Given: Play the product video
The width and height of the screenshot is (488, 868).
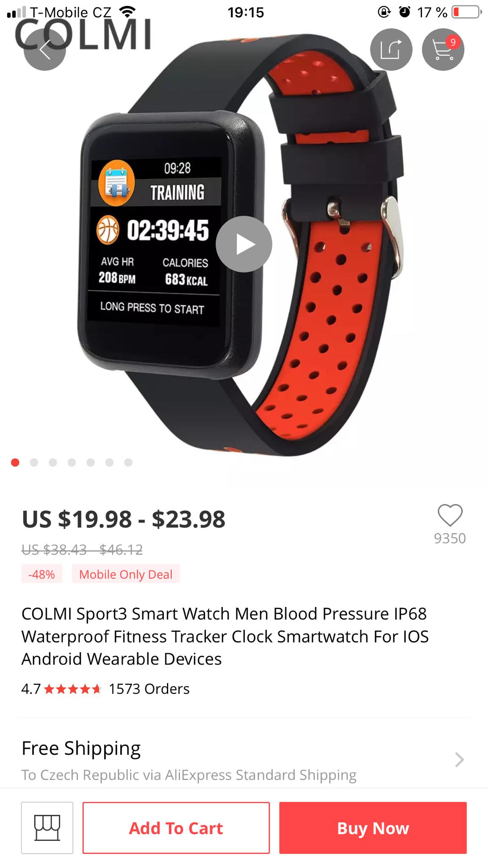Looking at the screenshot, I should [x=244, y=244].
